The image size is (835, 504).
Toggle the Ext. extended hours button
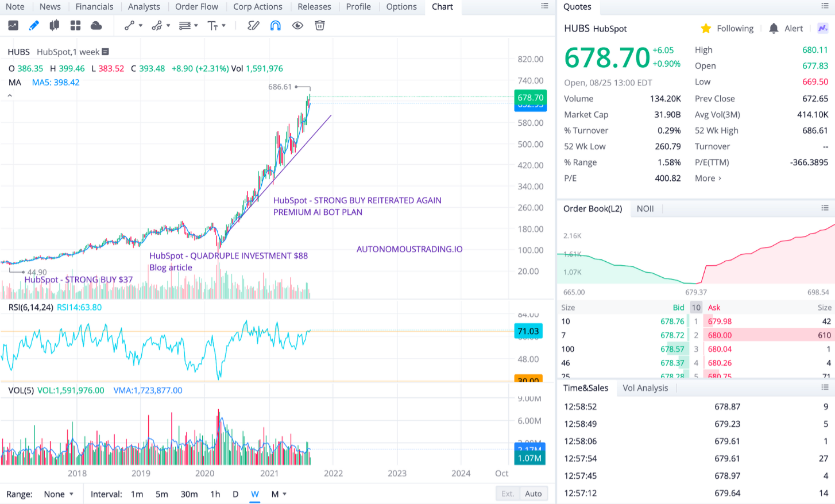[508, 494]
